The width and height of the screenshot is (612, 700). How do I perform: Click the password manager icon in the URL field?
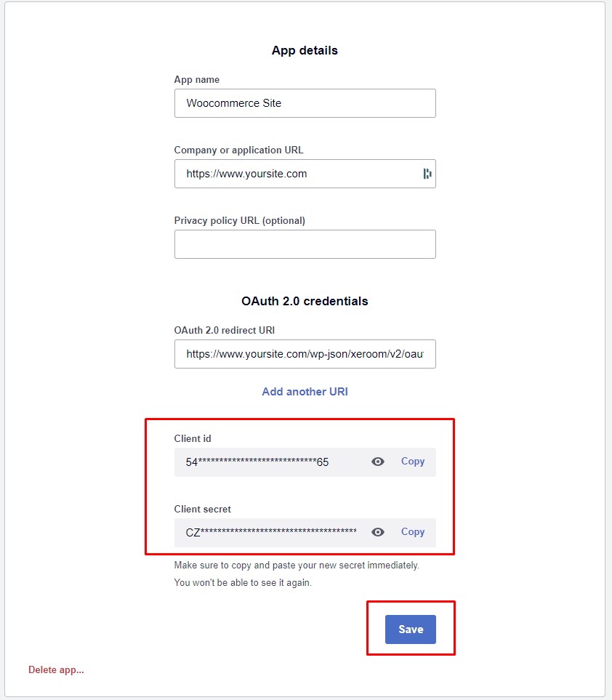click(427, 174)
